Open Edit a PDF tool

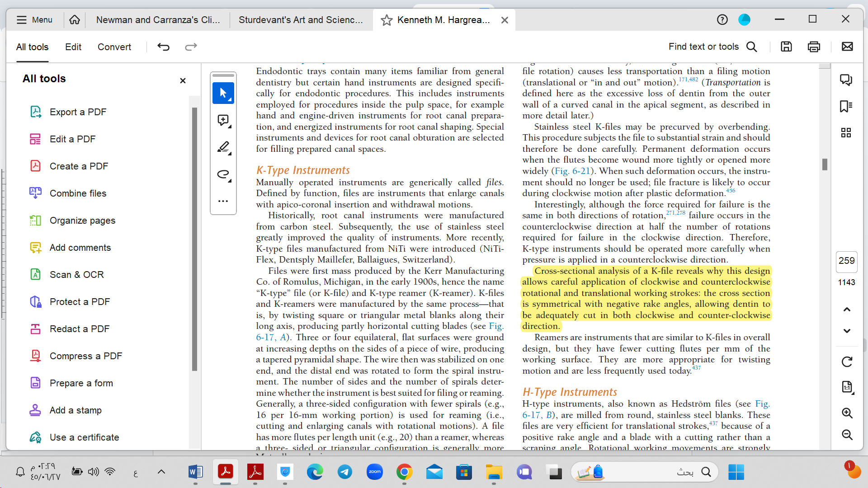72,139
